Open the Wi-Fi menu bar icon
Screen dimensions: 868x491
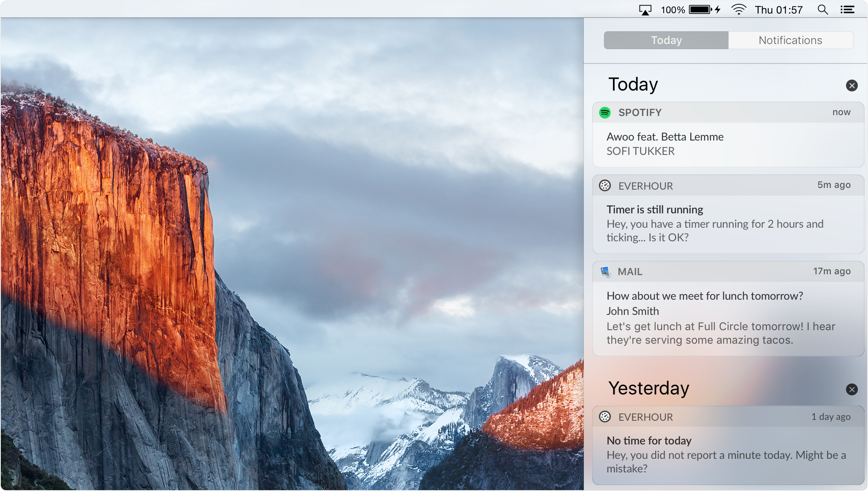tap(739, 9)
